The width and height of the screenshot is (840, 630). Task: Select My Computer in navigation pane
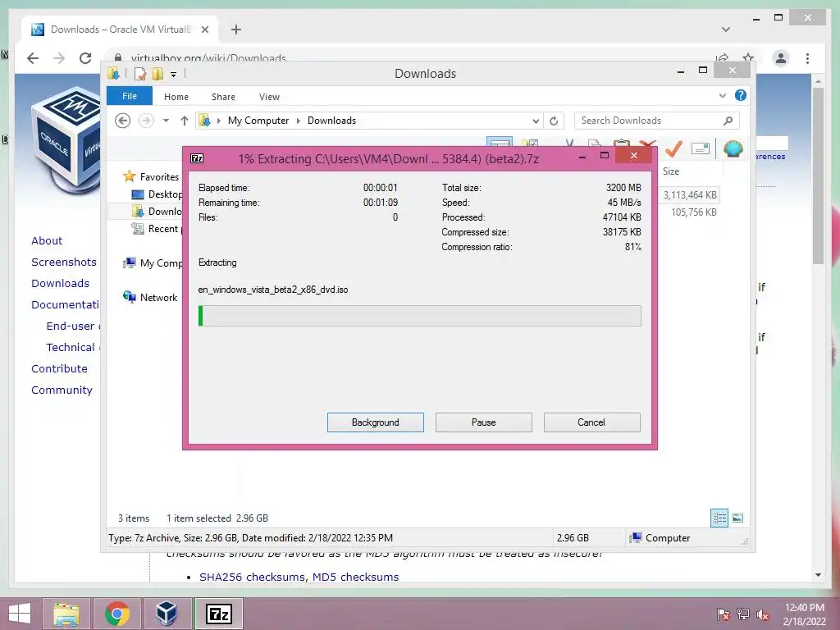click(161, 263)
